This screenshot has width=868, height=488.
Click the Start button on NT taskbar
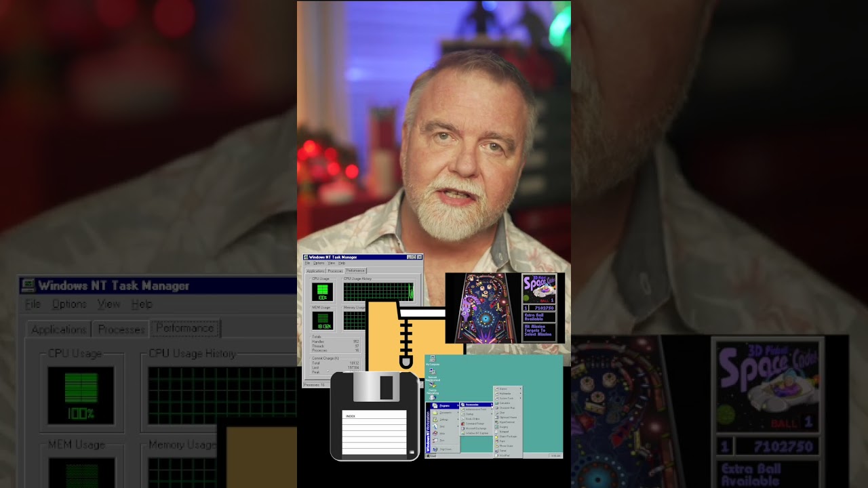tap(431, 456)
